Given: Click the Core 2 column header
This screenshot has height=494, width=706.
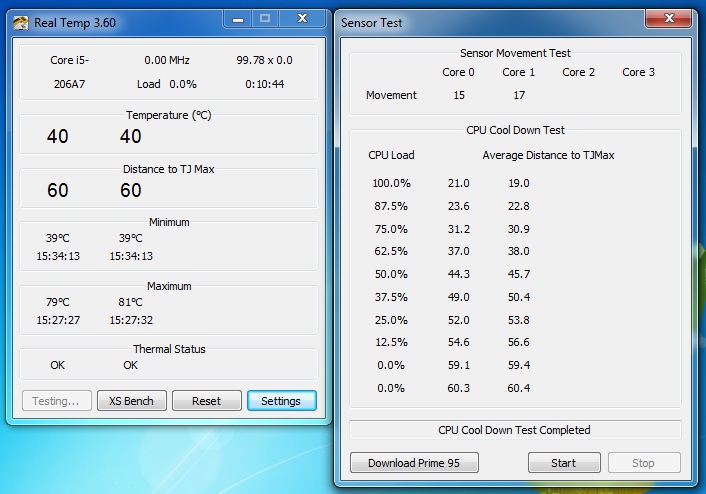Looking at the screenshot, I should pos(579,72).
